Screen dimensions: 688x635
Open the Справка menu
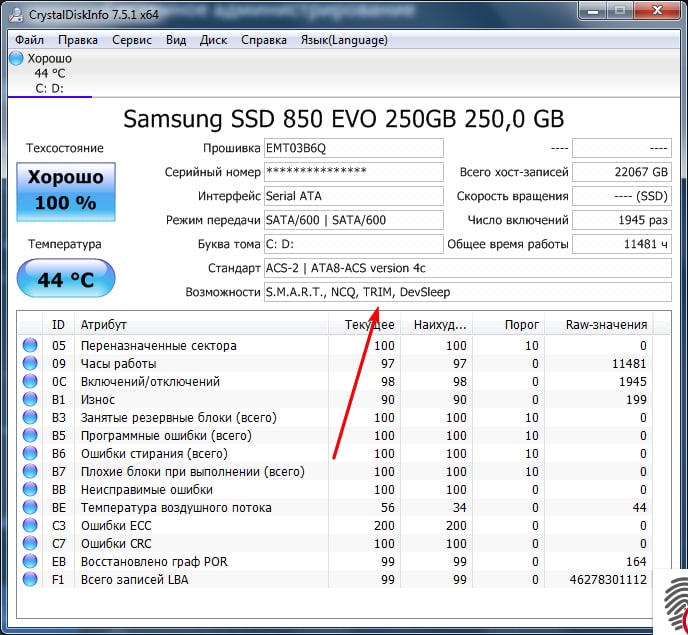click(x=264, y=40)
